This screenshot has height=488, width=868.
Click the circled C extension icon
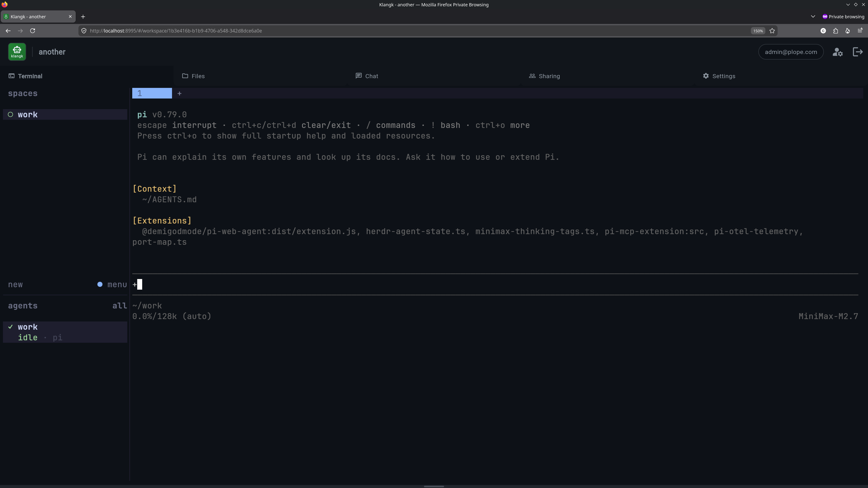coord(823,31)
